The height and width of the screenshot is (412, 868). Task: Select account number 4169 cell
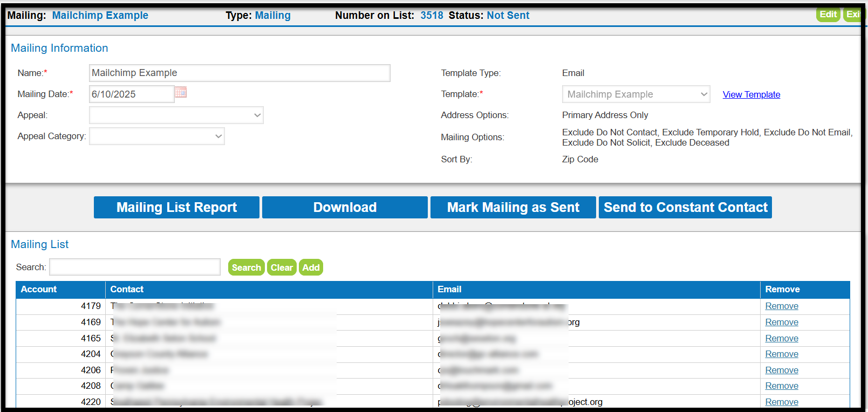coord(60,322)
